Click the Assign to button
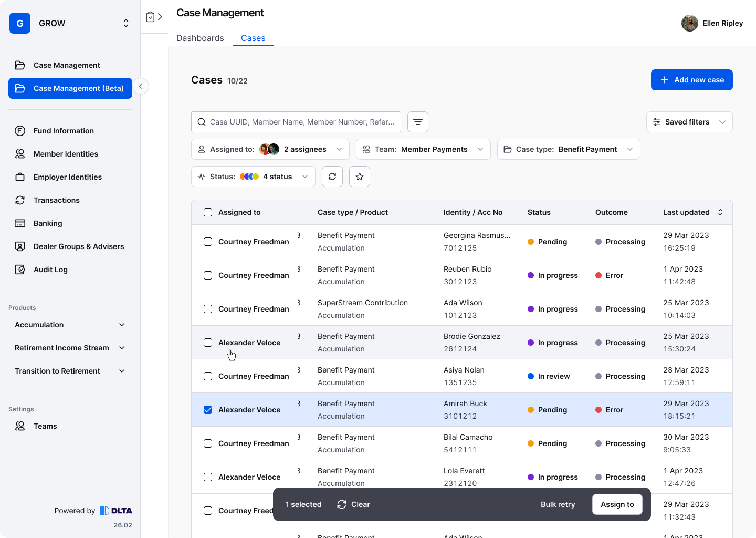The width and height of the screenshot is (756, 538). 617,504
